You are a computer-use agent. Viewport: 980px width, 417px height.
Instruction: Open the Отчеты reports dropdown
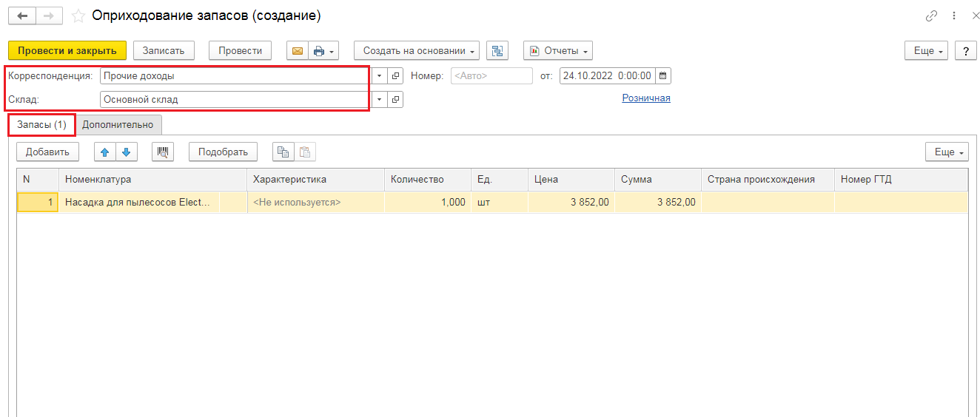[558, 51]
